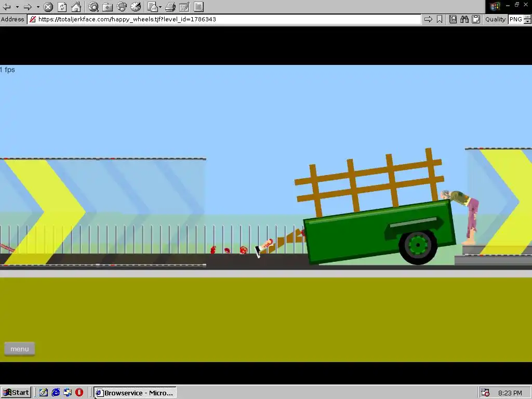Open the Search globe toolbar icon
The height and width of the screenshot is (399, 532).
coord(94,7)
